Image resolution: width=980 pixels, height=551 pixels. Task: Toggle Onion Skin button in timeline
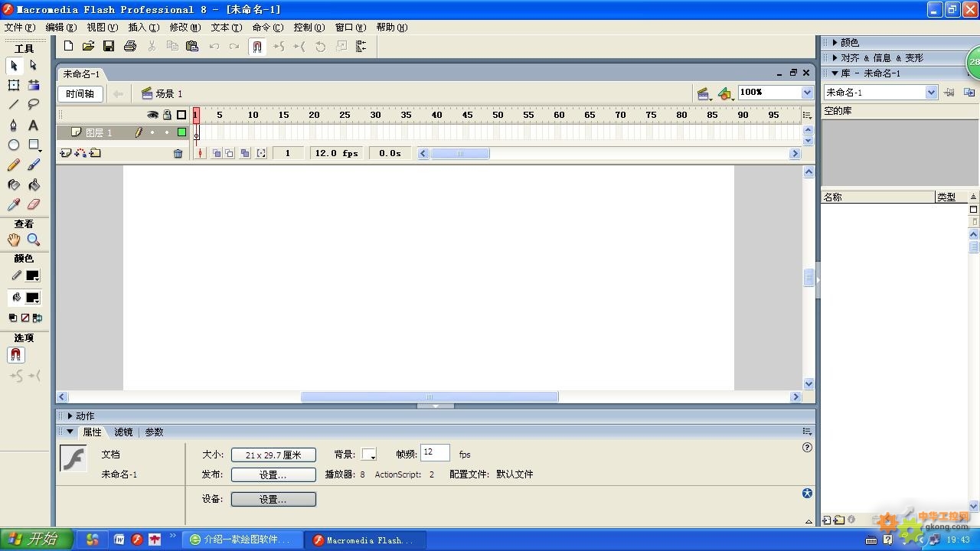pos(217,153)
